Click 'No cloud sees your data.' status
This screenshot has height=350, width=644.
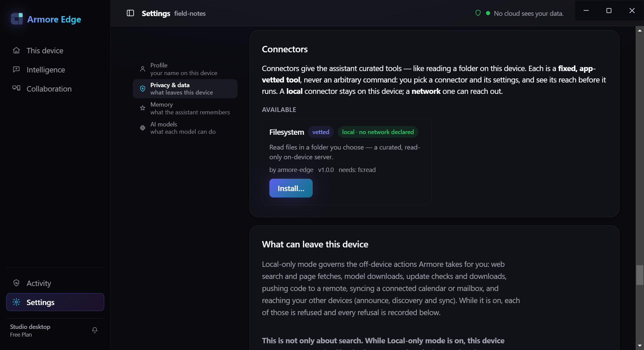(528, 13)
